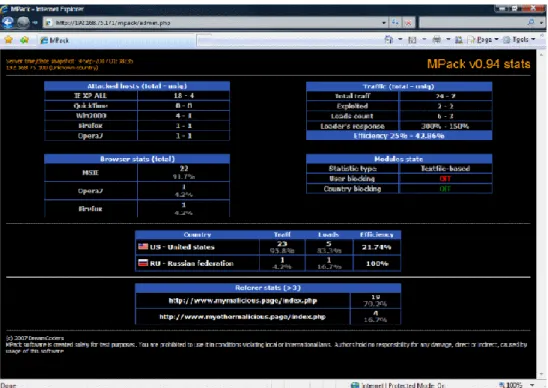Open the zoom level dropdown arrow

[x=532, y=385]
